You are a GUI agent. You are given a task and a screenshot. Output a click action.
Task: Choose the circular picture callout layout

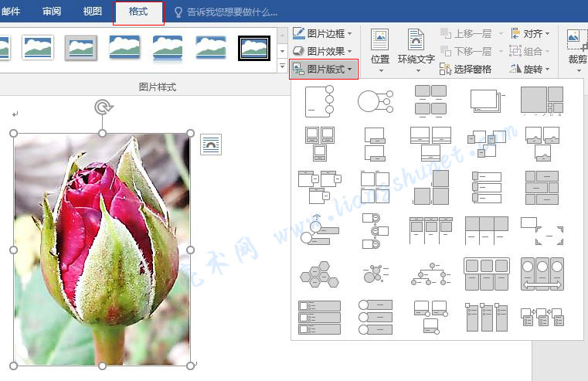[x=375, y=101]
